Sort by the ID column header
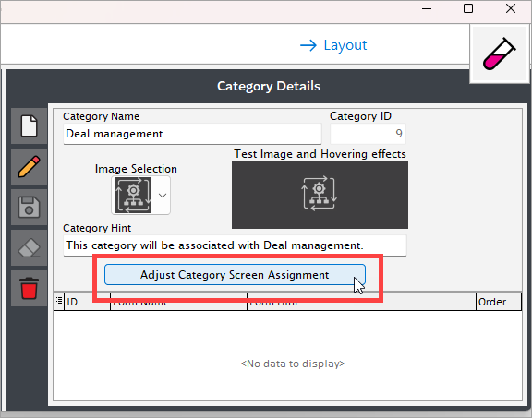Viewport: 532px width, 418px height. tap(87, 302)
